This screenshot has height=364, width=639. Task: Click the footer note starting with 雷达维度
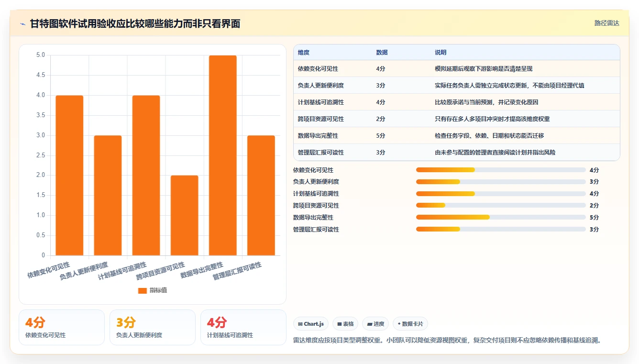[x=447, y=341]
